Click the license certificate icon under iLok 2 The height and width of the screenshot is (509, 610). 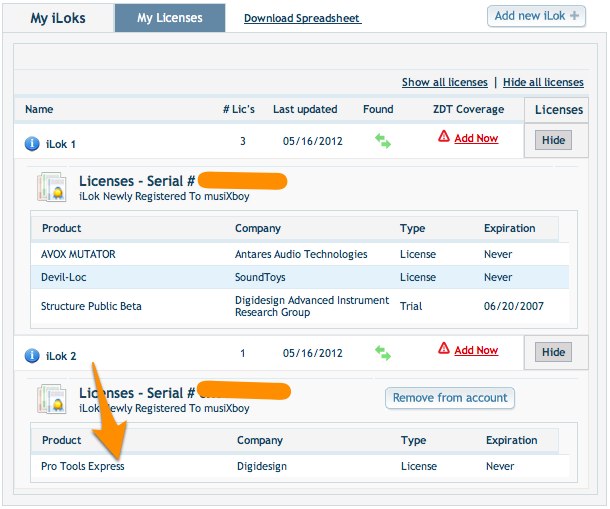coord(52,399)
